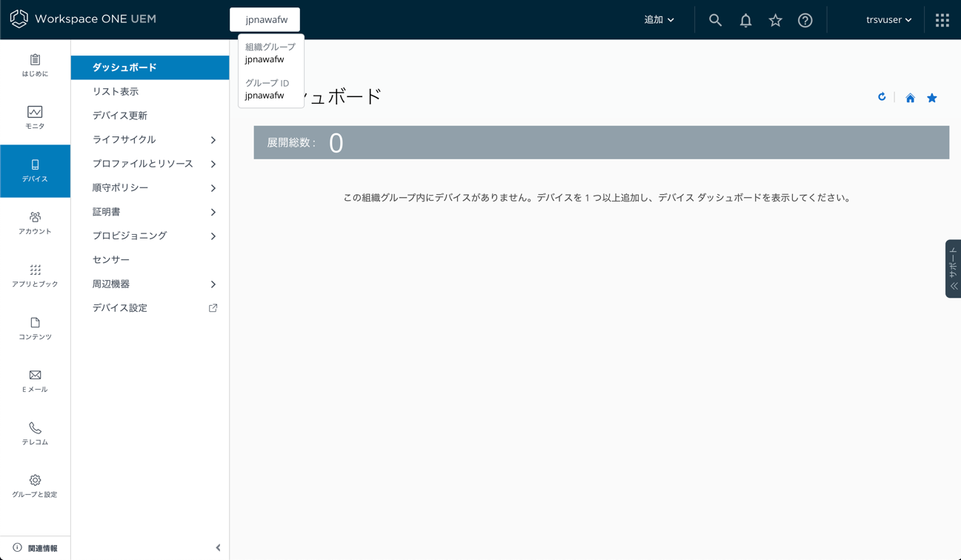Click the blue home icon
961x560 pixels.
coord(910,98)
